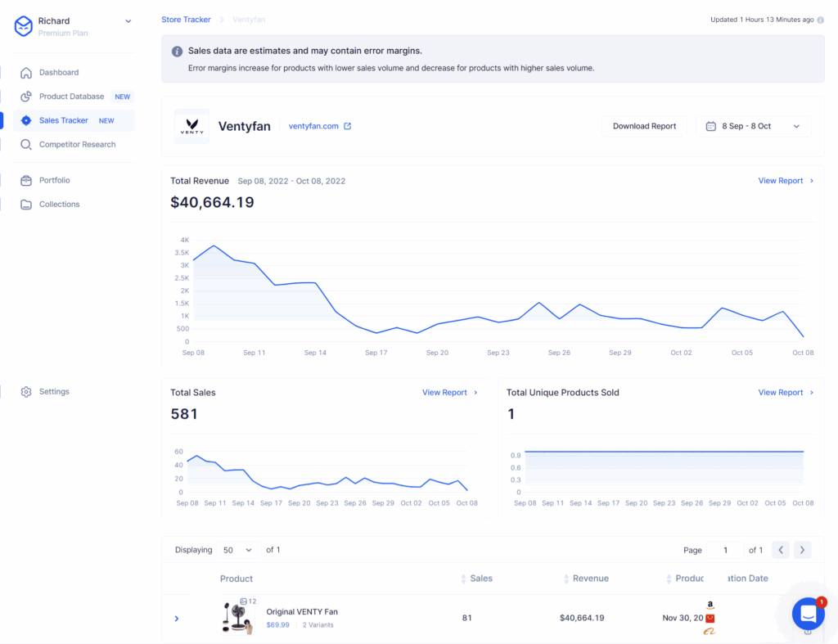Open the Settings gear icon
The image size is (838, 644).
coord(26,392)
